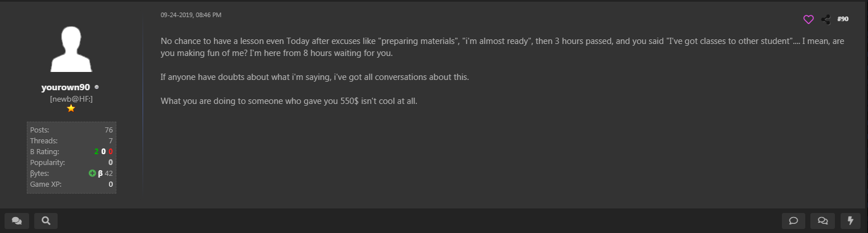
Task: Open the yourown90 user avatar
Action: point(71,49)
